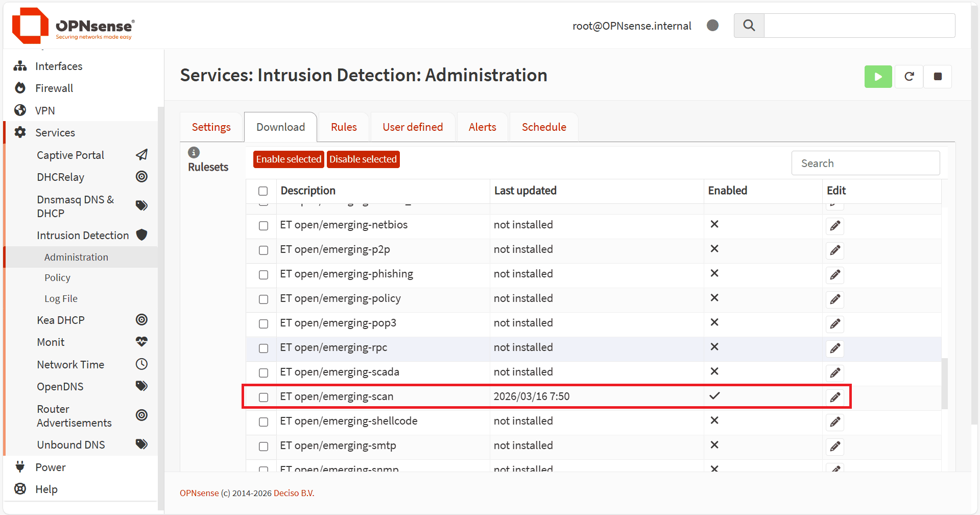Open edit for emerging-phishing ruleset

835,275
